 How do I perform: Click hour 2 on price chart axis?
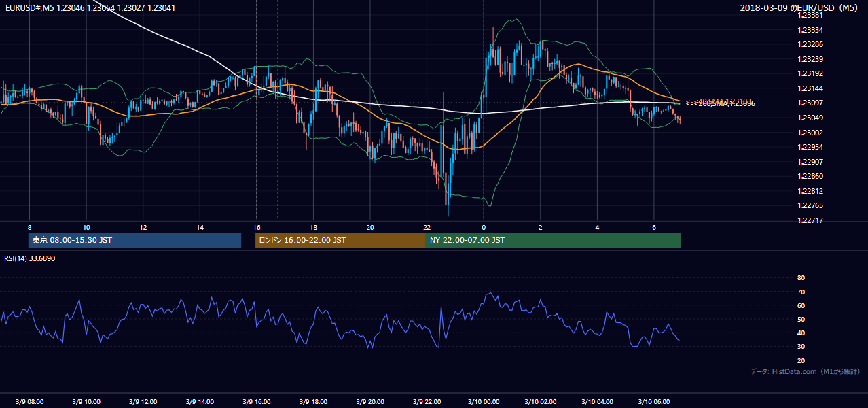click(540, 227)
